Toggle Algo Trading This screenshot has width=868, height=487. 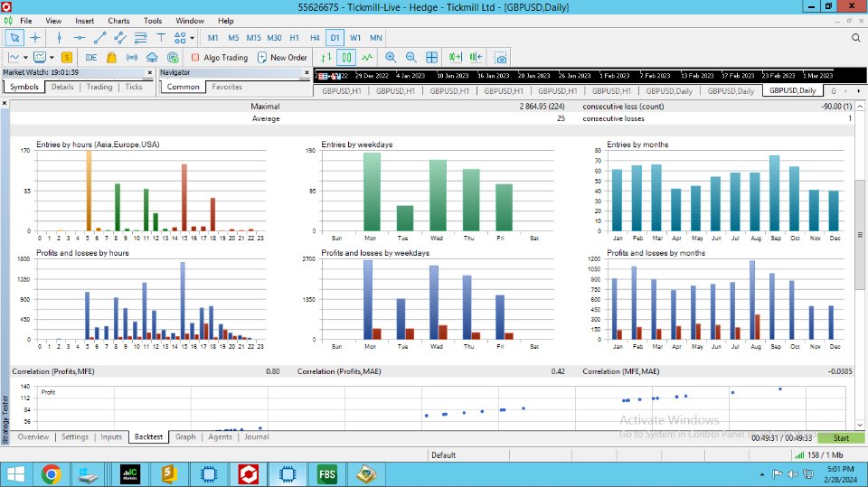(219, 58)
